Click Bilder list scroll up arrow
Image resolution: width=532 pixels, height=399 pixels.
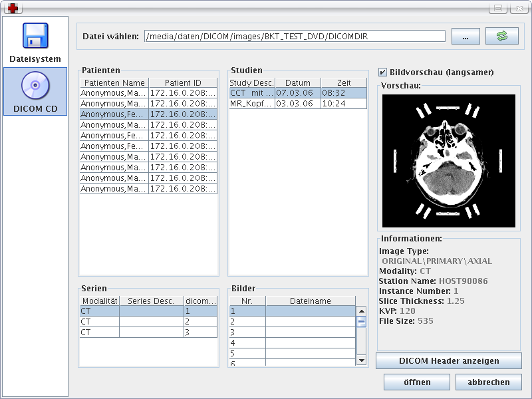362,311
